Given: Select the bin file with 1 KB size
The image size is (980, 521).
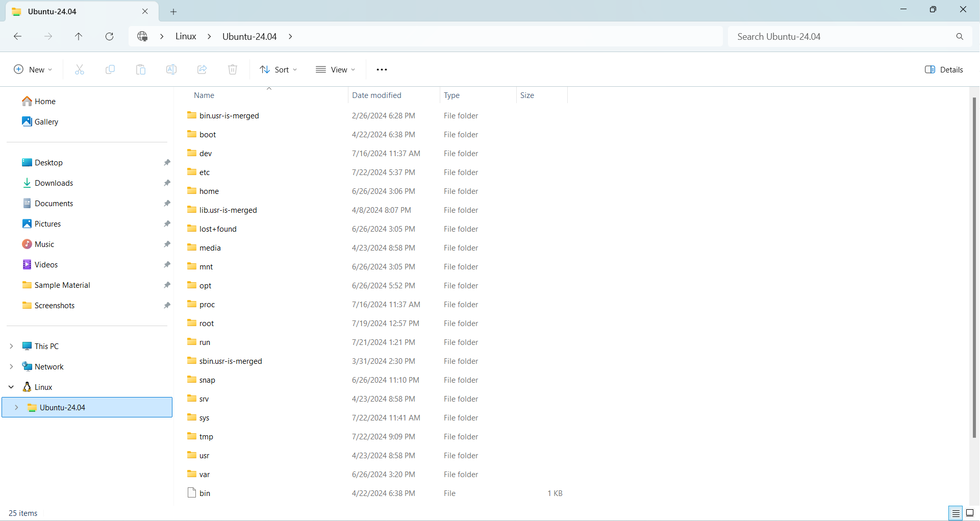Looking at the screenshot, I should click(x=199, y=493).
